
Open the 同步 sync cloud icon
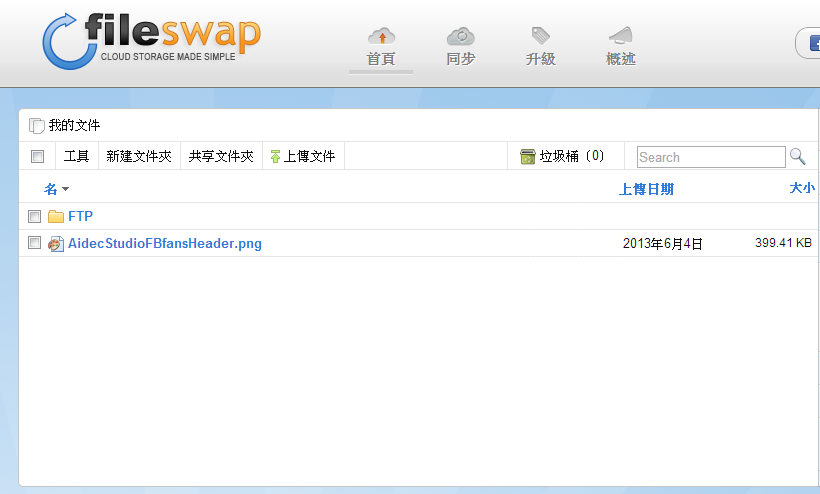click(x=461, y=37)
